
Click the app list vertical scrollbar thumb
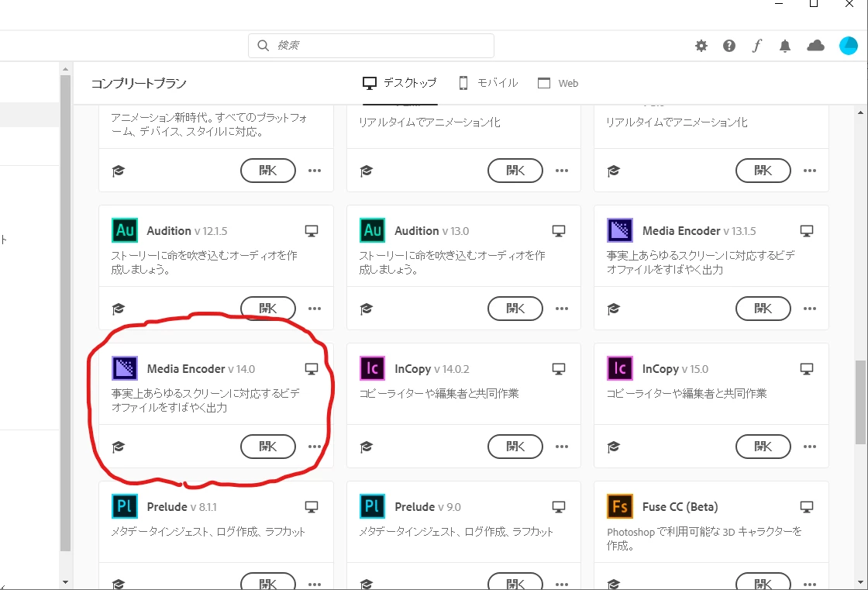[x=860, y=402]
